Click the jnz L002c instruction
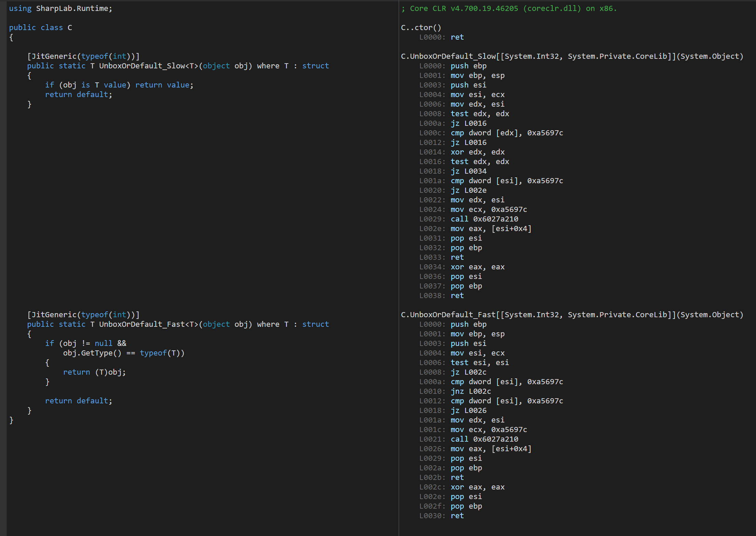 [x=471, y=391]
